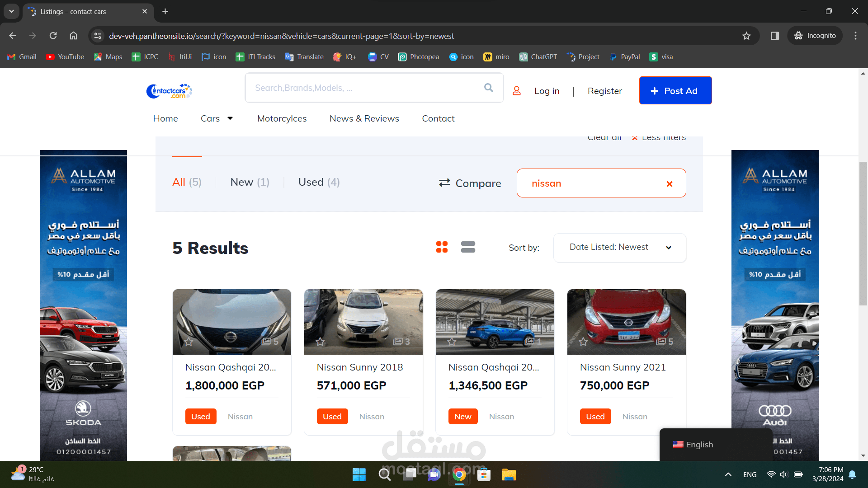The height and width of the screenshot is (488, 868).
Task: Favorite the Nissan Sunny 2018 listing star
Action: point(320,342)
